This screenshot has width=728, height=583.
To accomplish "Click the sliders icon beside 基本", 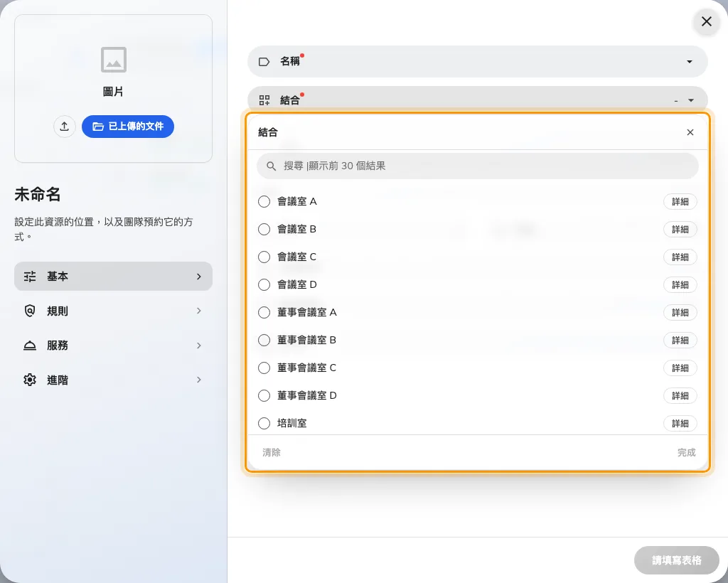I will (x=30, y=277).
